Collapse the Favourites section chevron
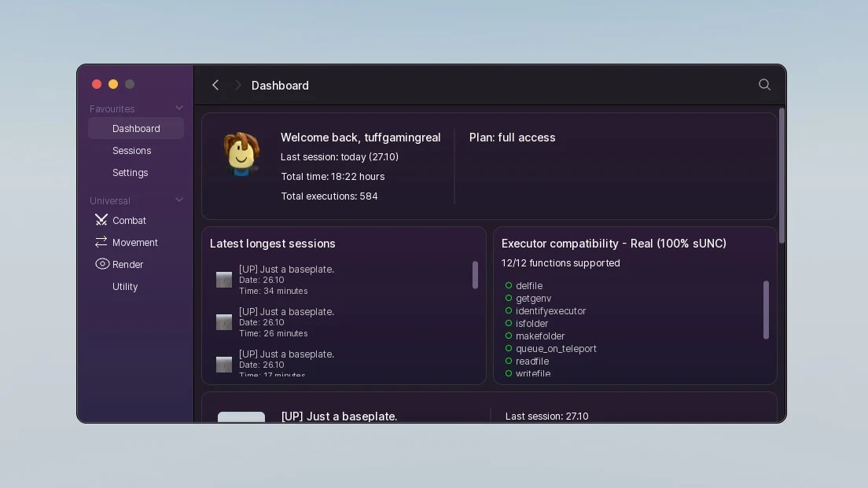 178,108
